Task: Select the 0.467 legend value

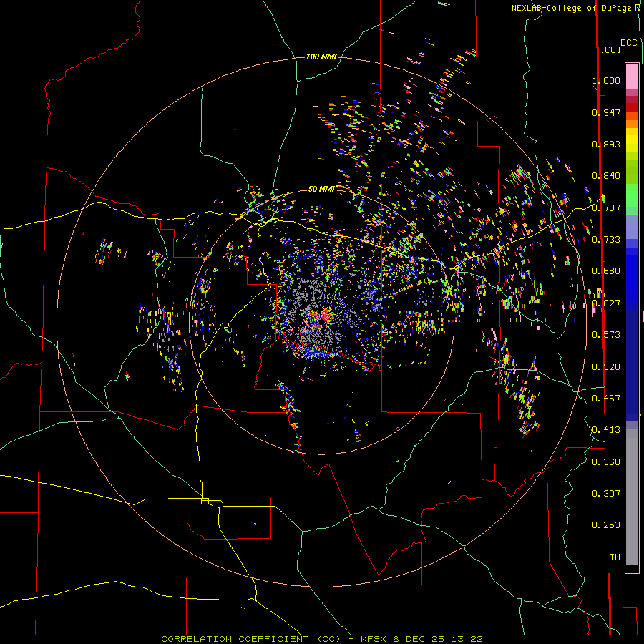Action: [x=606, y=399]
